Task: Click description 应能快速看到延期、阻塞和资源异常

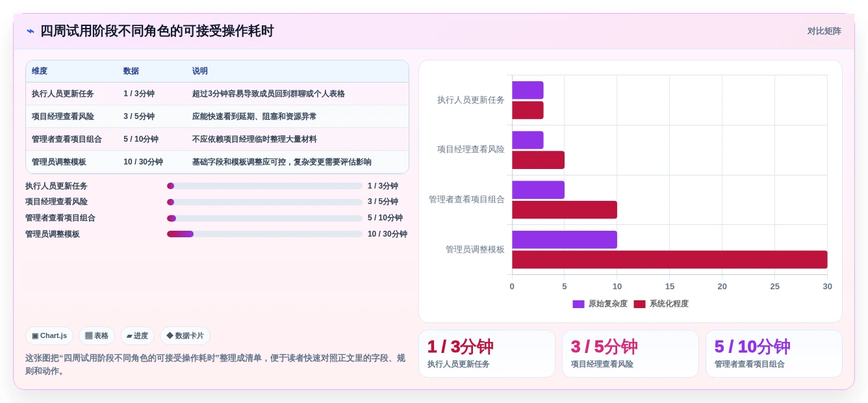Action: 255,116
